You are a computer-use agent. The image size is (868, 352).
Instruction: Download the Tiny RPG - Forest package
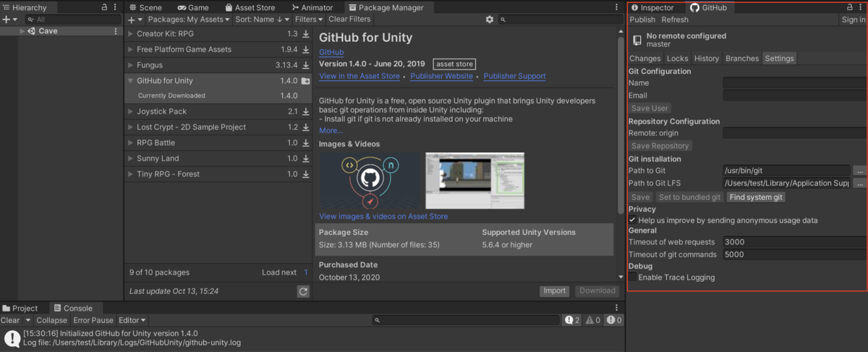tap(305, 175)
